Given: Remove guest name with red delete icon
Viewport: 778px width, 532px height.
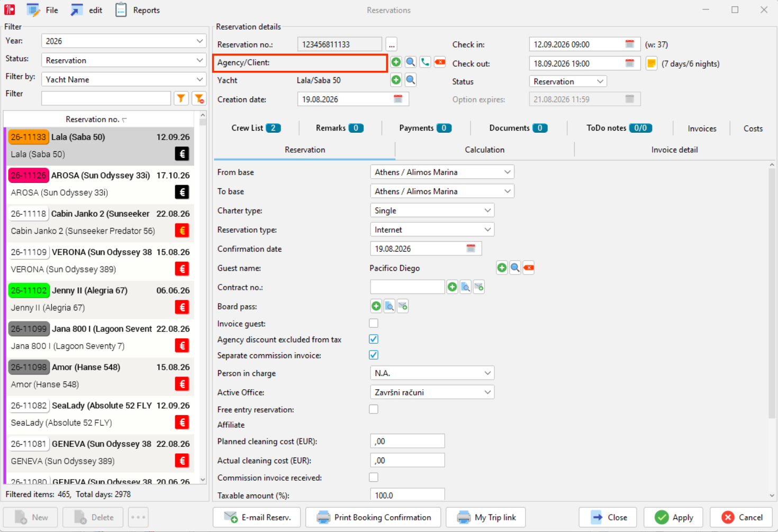Looking at the screenshot, I should [528, 268].
